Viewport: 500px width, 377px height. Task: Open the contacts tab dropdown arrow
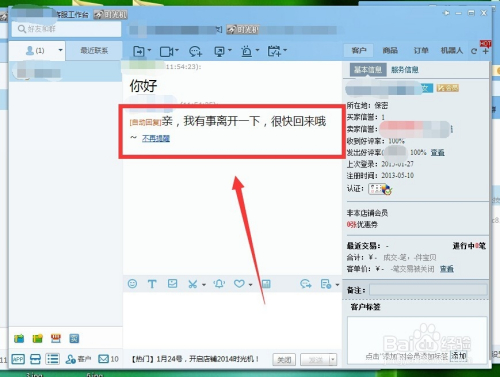[x=60, y=50]
